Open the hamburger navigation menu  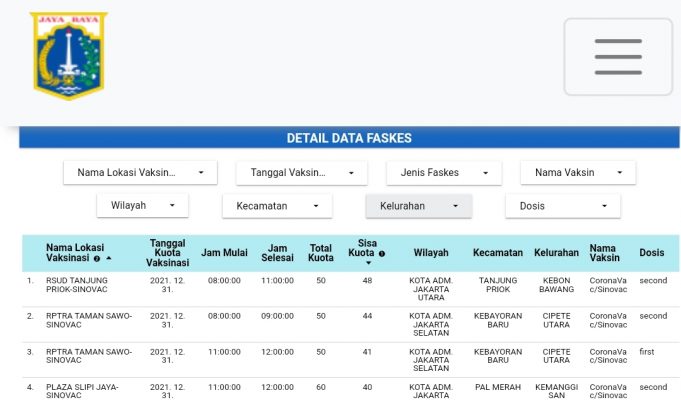tap(617, 57)
